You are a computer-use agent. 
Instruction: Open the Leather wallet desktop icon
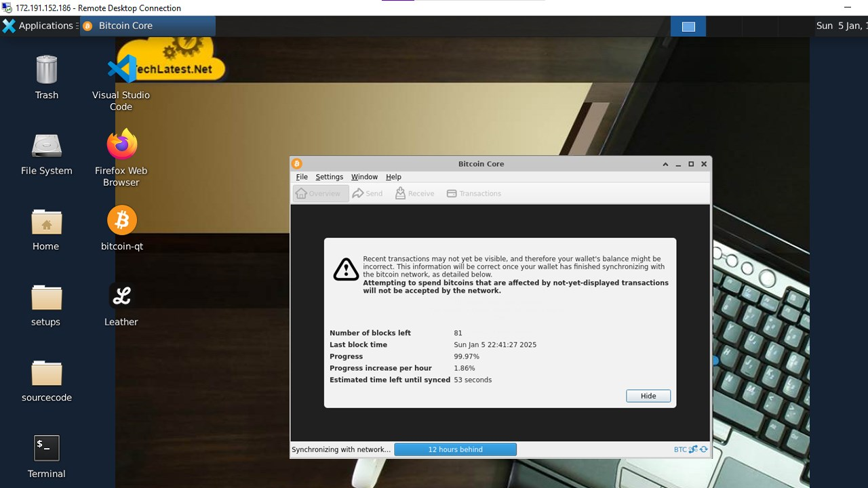point(121,296)
